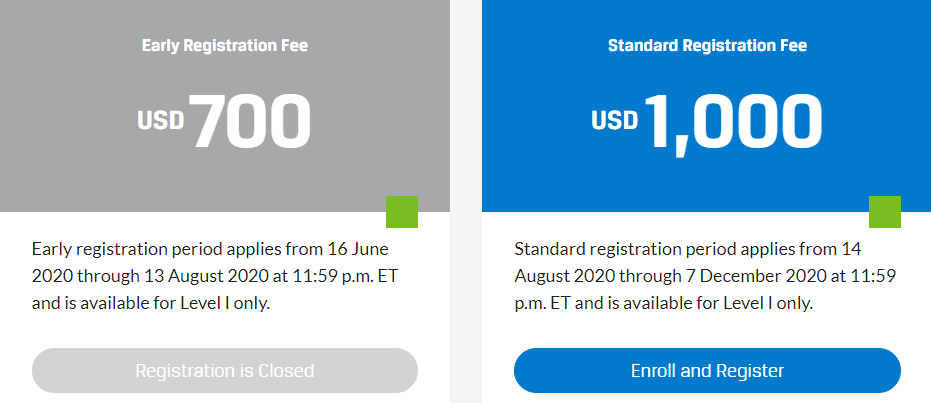Click the USD label beside 1,000
Viewport: 931px width, 403px height.
coord(614,121)
